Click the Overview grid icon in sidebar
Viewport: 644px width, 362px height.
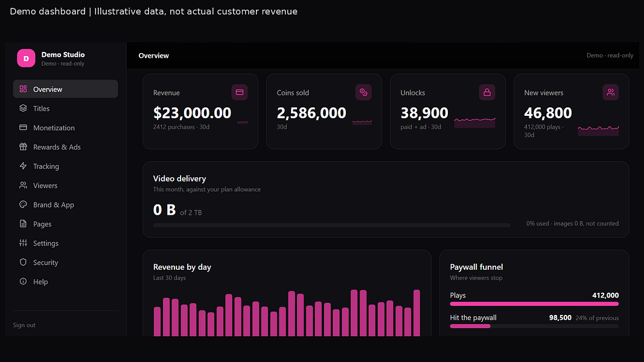coord(23,89)
